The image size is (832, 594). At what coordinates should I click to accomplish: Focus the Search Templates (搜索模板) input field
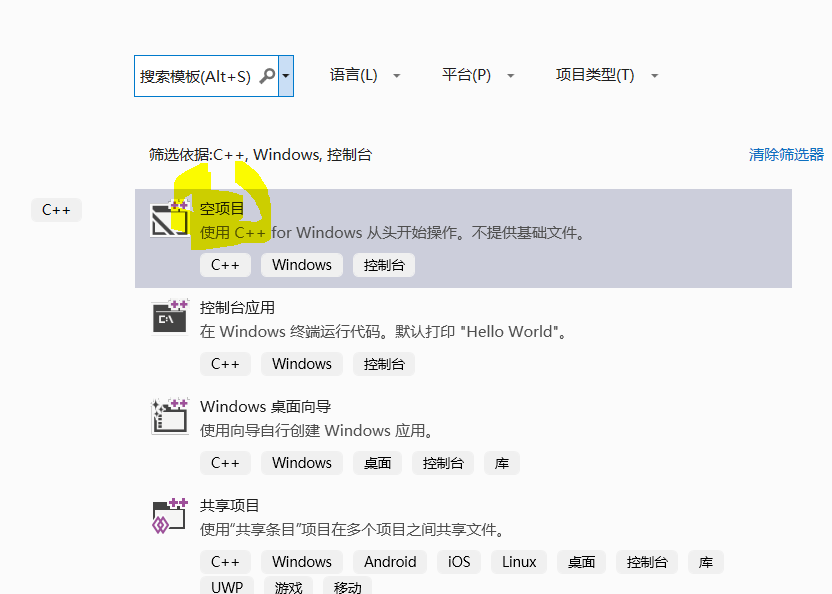pos(206,76)
